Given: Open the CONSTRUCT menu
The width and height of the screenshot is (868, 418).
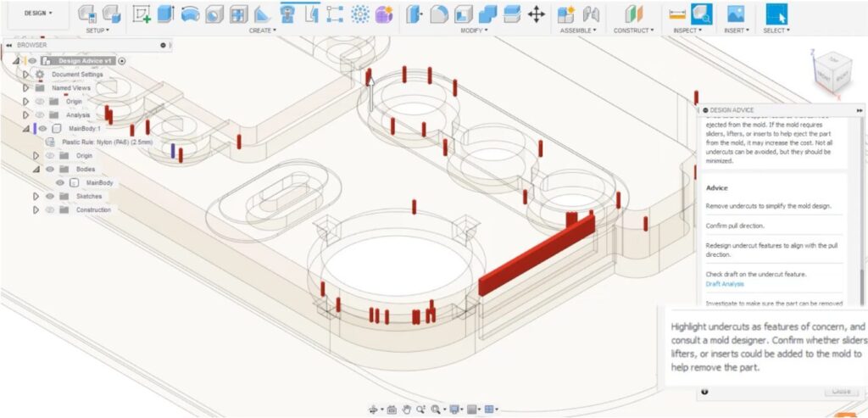Looking at the screenshot, I should coord(634,31).
